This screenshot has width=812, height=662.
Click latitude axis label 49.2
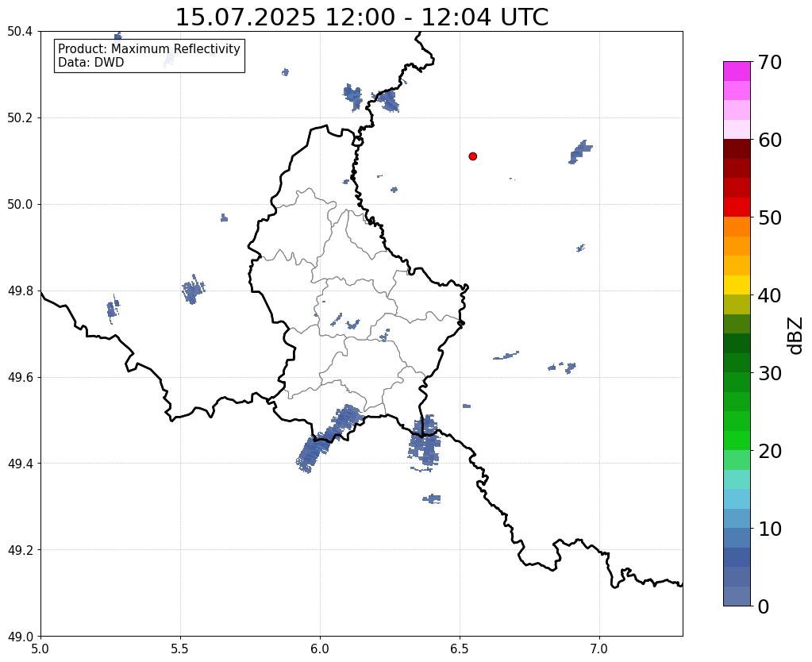[20, 549]
